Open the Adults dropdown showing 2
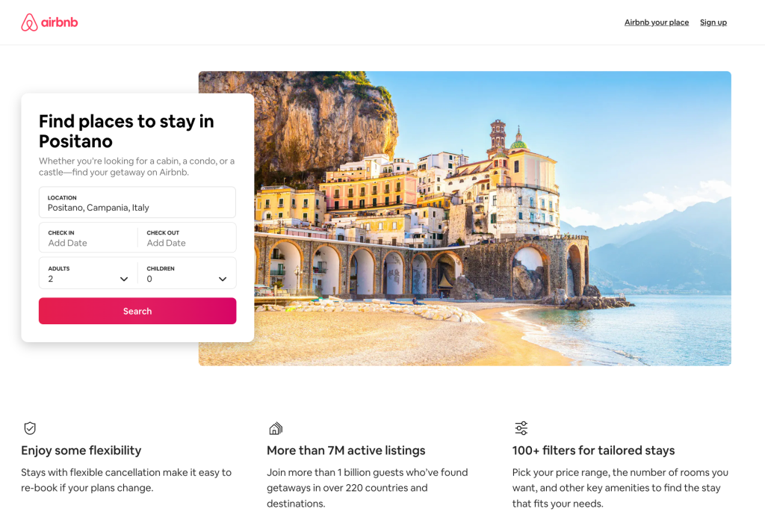 click(x=88, y=273)
